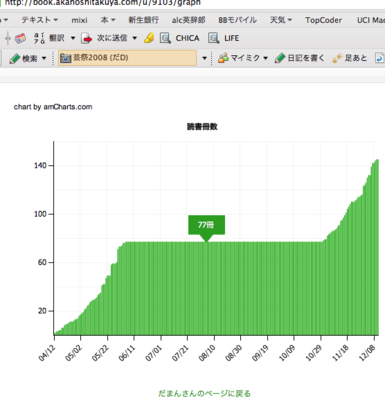Click the 検索 pencil search icon
This screenshot has width=385, height=400.
click(x=15, y=58)
